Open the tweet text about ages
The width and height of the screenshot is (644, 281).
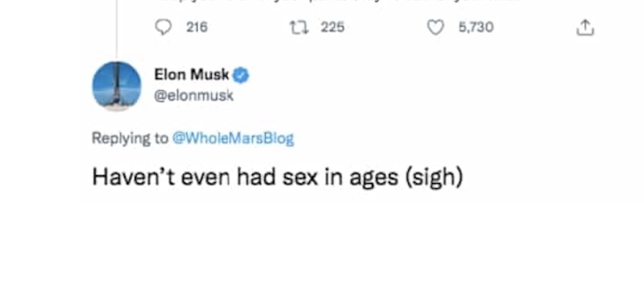tap(277, 177)
